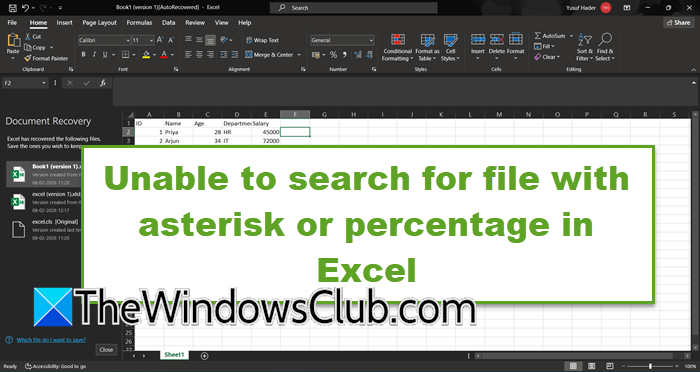Viewport: 700px width, 372px height.
Task: Switch to the Formulas tab
Action: tap(139, 22)
